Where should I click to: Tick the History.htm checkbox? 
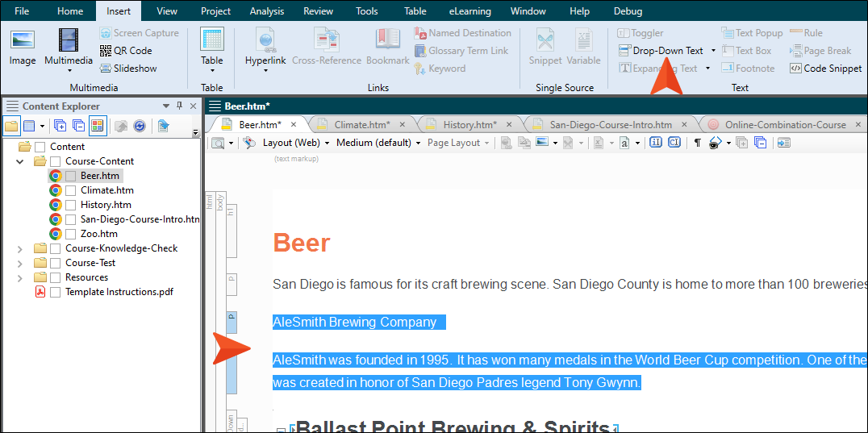[x=70, y=205]
